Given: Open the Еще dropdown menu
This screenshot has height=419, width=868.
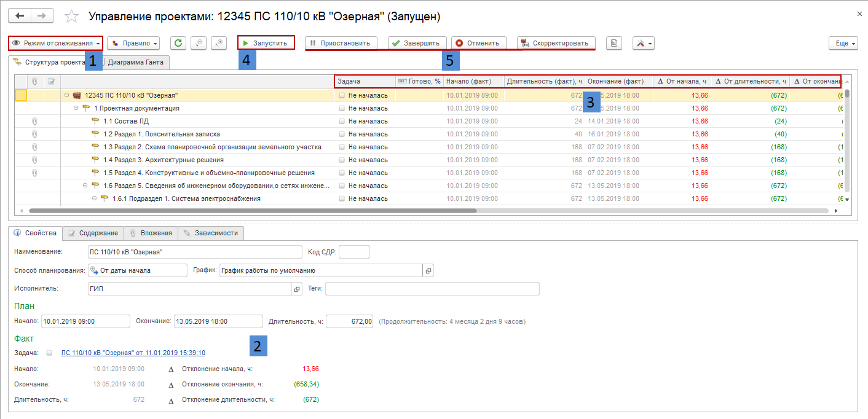Looking at the screenshot, I should coord(842,43).
